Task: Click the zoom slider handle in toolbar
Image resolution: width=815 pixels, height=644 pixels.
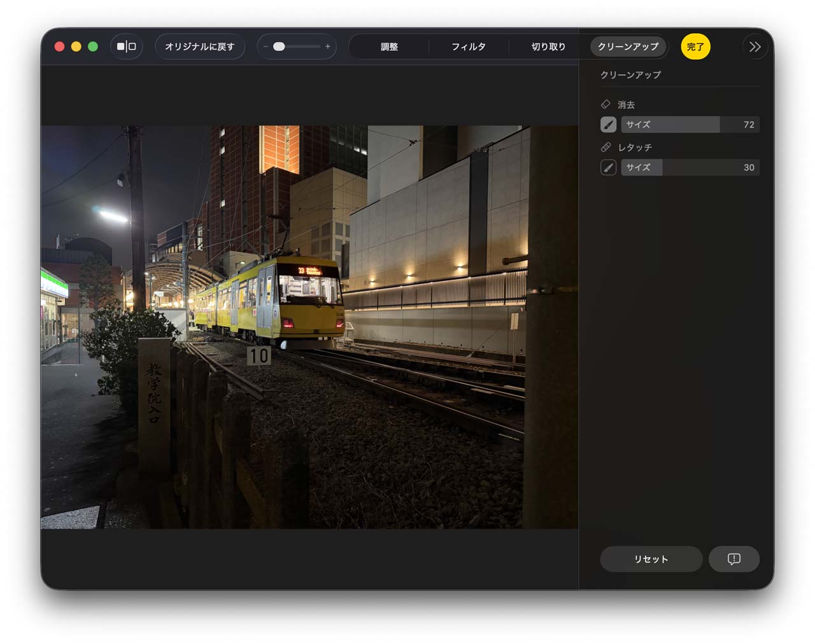Action: click(279, 47)
